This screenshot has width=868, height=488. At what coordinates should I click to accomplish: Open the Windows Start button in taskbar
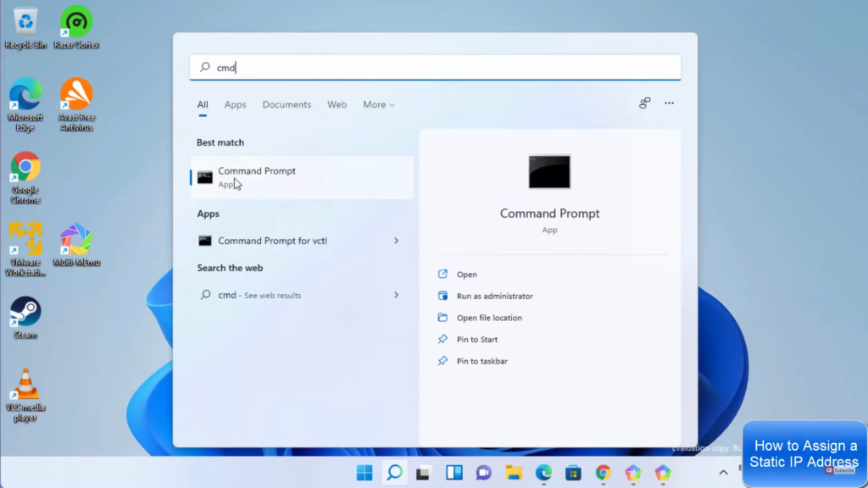(x=364, y=473)
